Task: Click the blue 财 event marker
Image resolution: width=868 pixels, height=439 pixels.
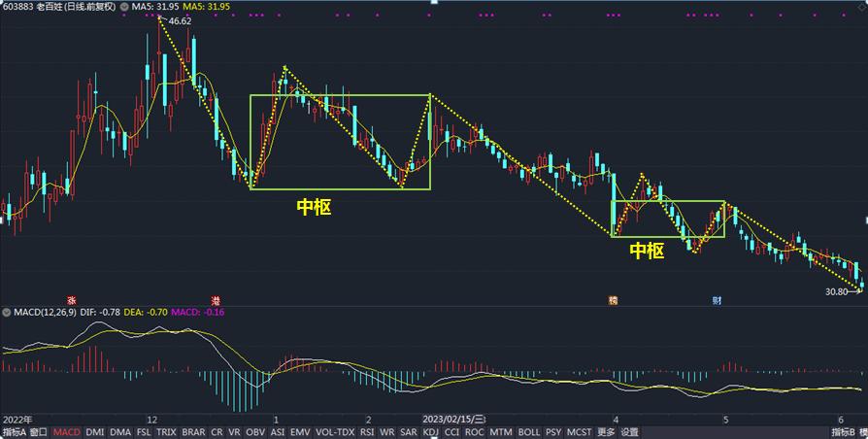Action: (717, 301)
